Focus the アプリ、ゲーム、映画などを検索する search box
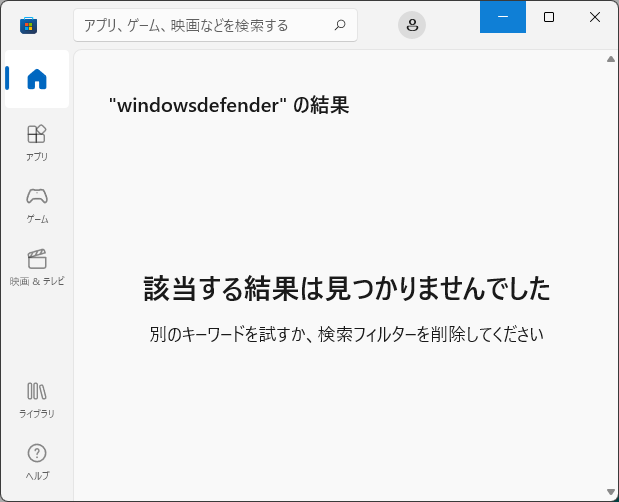 tap(215, 25)
